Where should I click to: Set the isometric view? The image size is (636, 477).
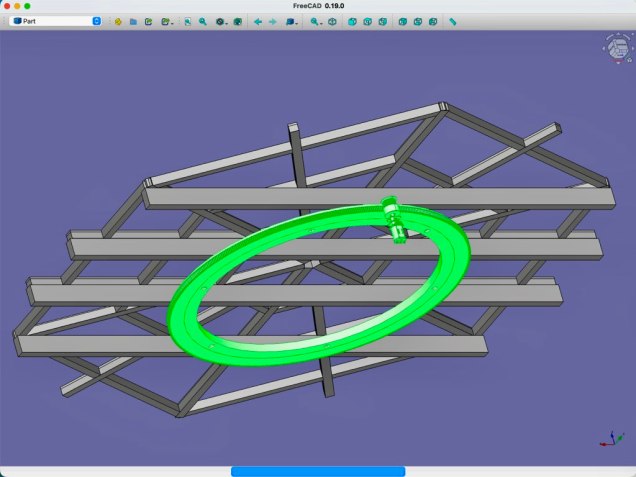332,21
